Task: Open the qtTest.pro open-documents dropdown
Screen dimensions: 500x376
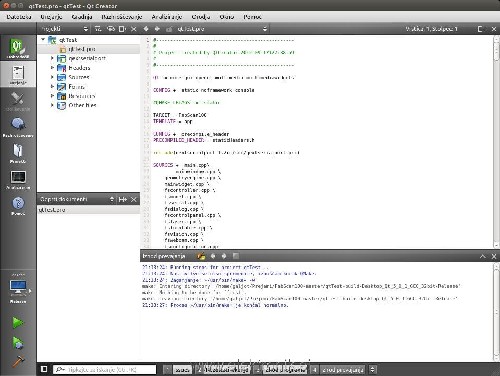Action: pyautogui.click(x=222, y=29)
